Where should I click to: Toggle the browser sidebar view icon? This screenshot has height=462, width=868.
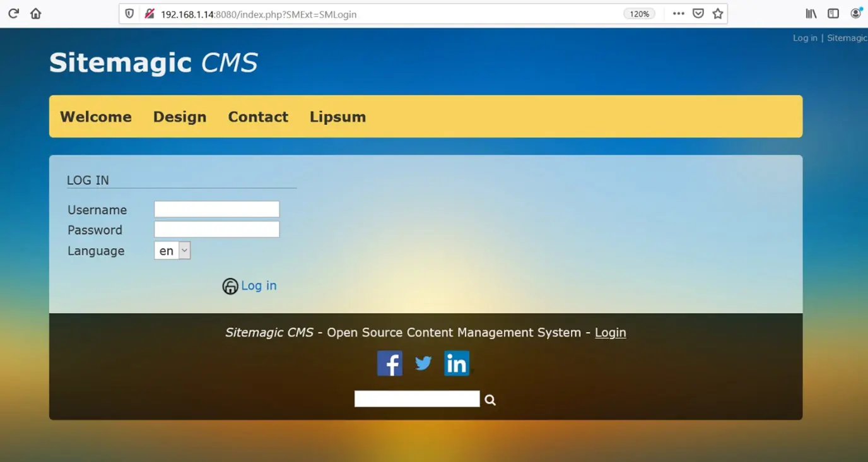[x=833, y=13]
